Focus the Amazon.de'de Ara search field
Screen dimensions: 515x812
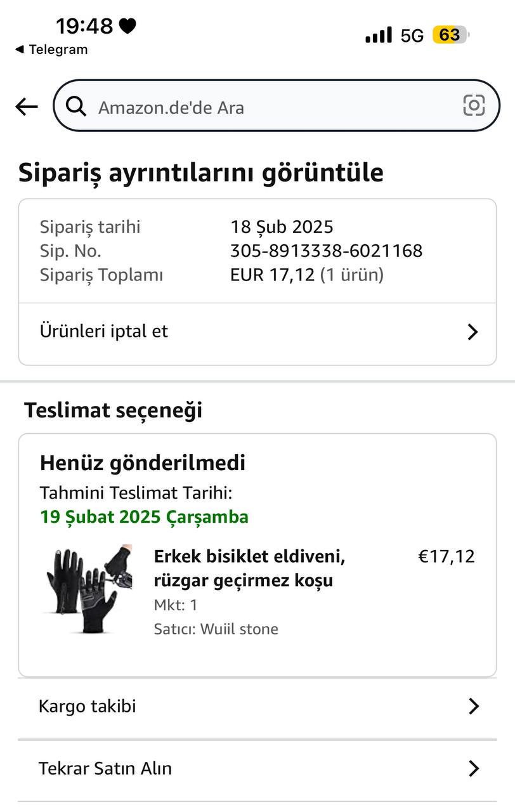click(266, 107)
